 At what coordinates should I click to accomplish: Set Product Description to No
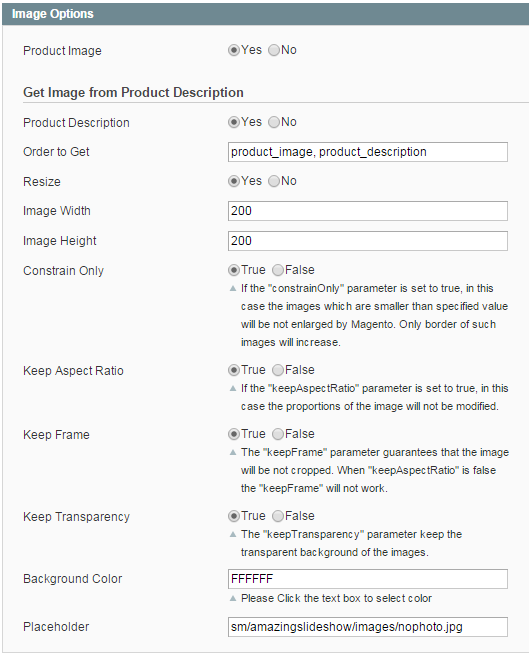coord(274,122)
